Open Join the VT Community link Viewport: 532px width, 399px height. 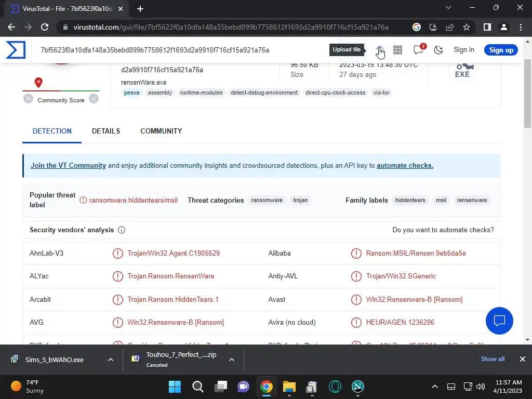68,166
